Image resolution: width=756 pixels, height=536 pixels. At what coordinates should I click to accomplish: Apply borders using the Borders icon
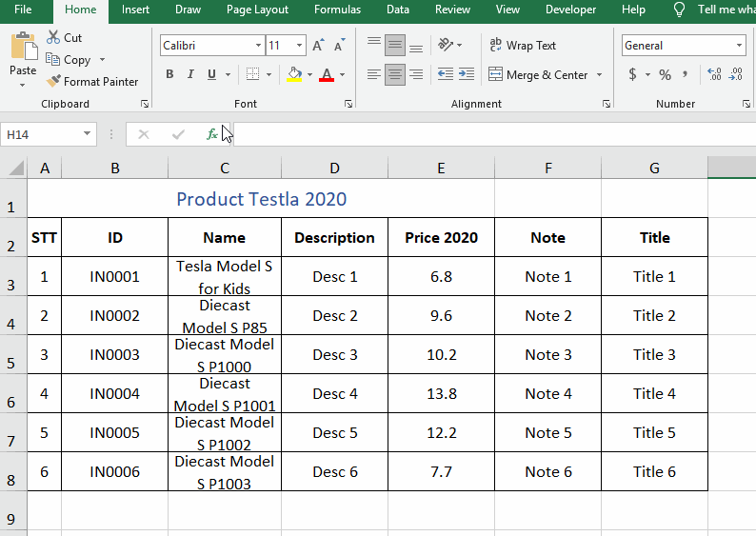tap(252, 74)
